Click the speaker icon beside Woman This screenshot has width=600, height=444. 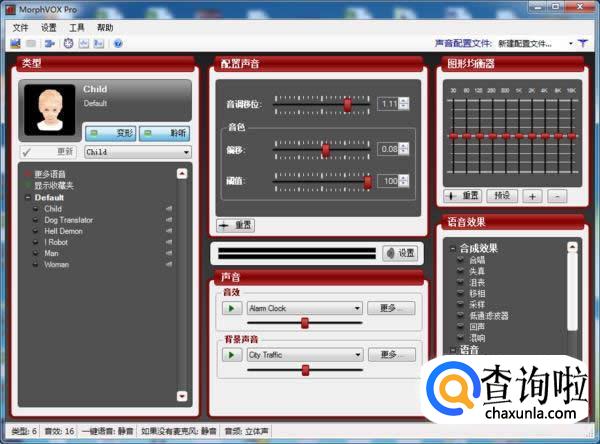(169, 264)
